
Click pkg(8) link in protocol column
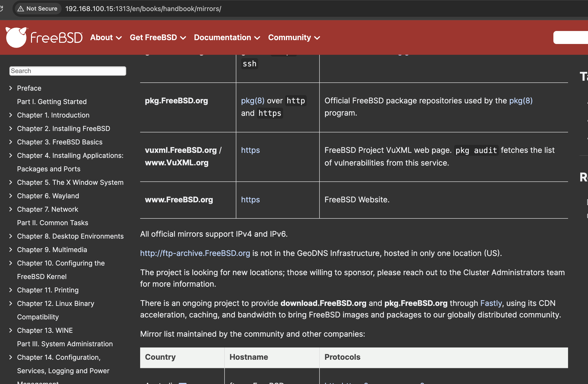coord(253,101)
